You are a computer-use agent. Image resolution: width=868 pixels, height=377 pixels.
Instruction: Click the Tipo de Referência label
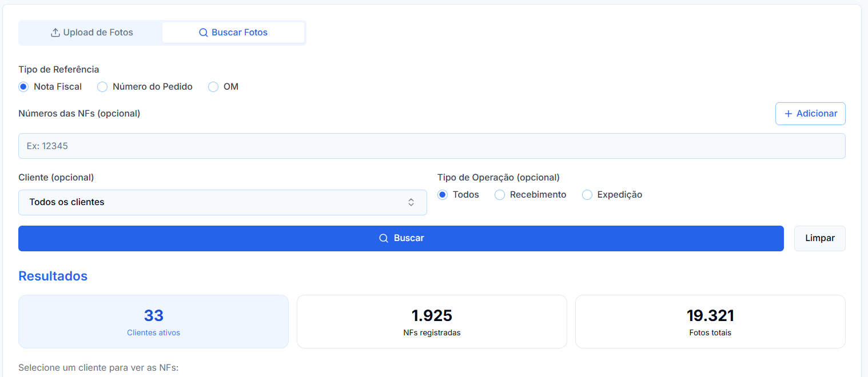tap(59, 69)
